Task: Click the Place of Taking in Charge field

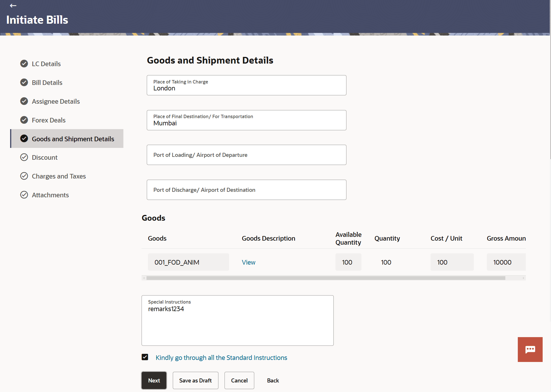Action: (246, 85)
